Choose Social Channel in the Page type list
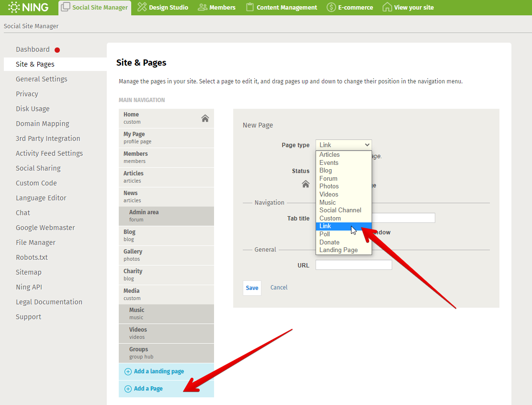Viewport: 532px width, 405px height. [343, 210]
